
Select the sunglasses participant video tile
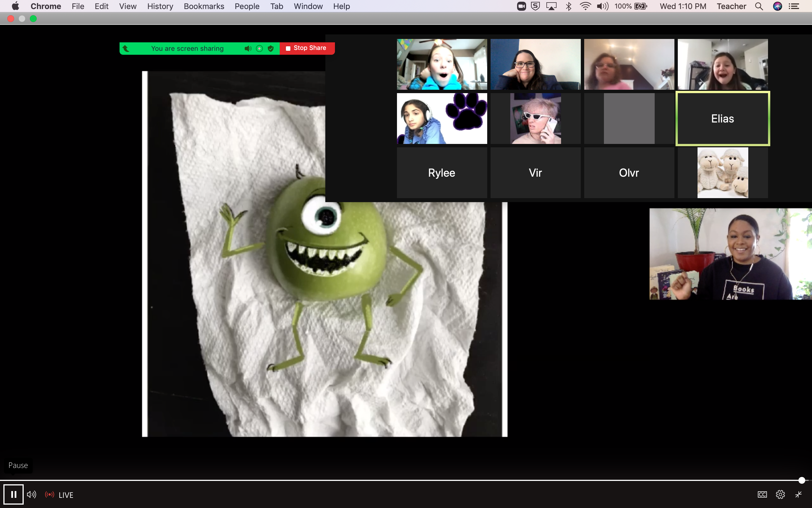pyautogui.click(x=535, y=119)
